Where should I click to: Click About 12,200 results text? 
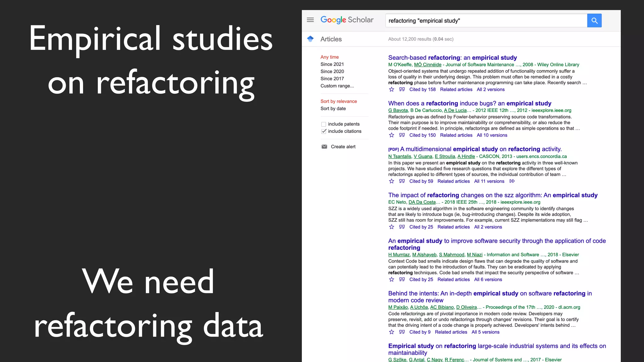pyautogui.click(x=421, y=39)
